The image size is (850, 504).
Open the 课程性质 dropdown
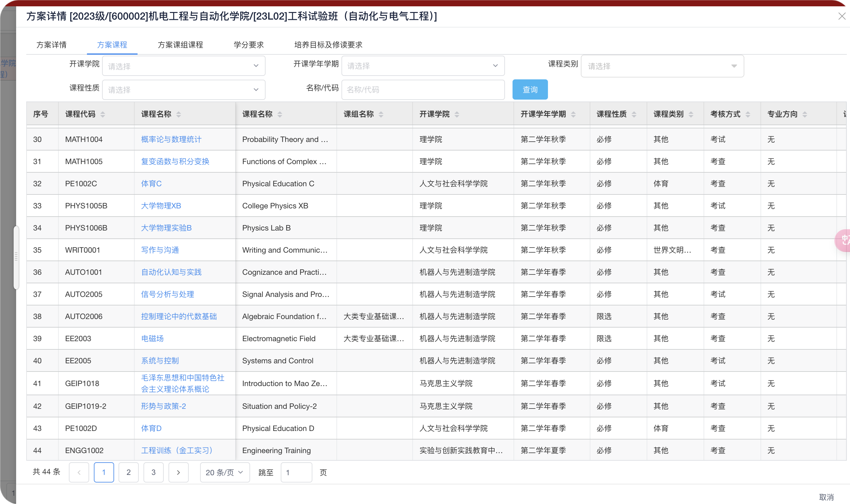pos(184,90)
